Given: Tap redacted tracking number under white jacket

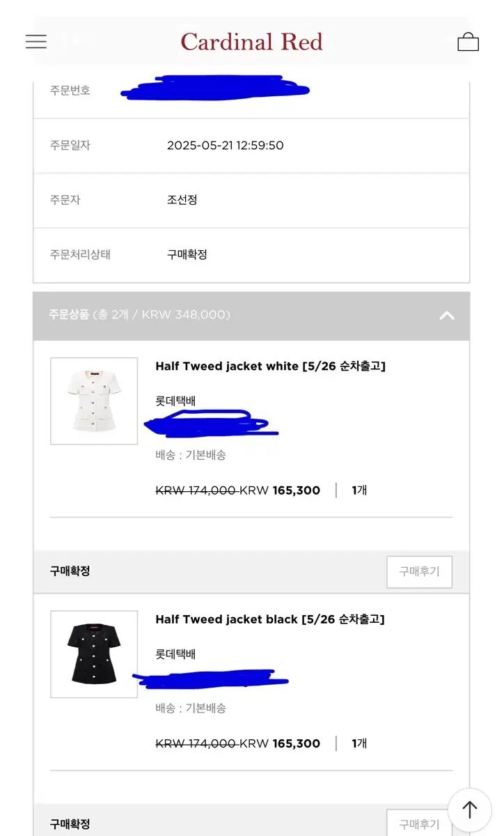Looking at the screenshot, I should point(209,421).
